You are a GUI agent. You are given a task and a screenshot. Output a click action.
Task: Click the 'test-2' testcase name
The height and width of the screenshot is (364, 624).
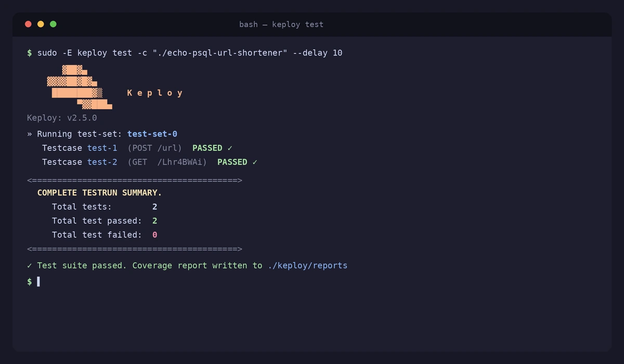click(x=102, y=162)
